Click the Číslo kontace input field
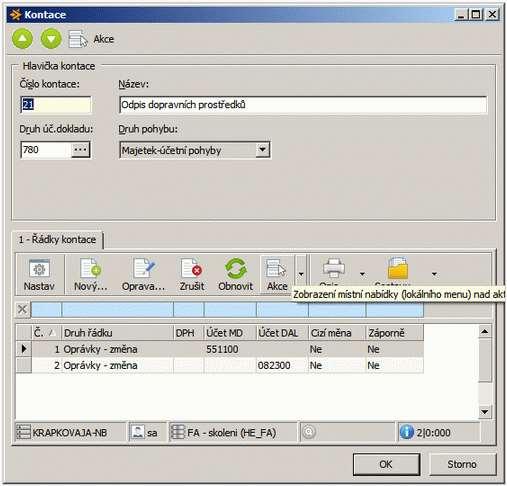507x486 pixels. 56,105
